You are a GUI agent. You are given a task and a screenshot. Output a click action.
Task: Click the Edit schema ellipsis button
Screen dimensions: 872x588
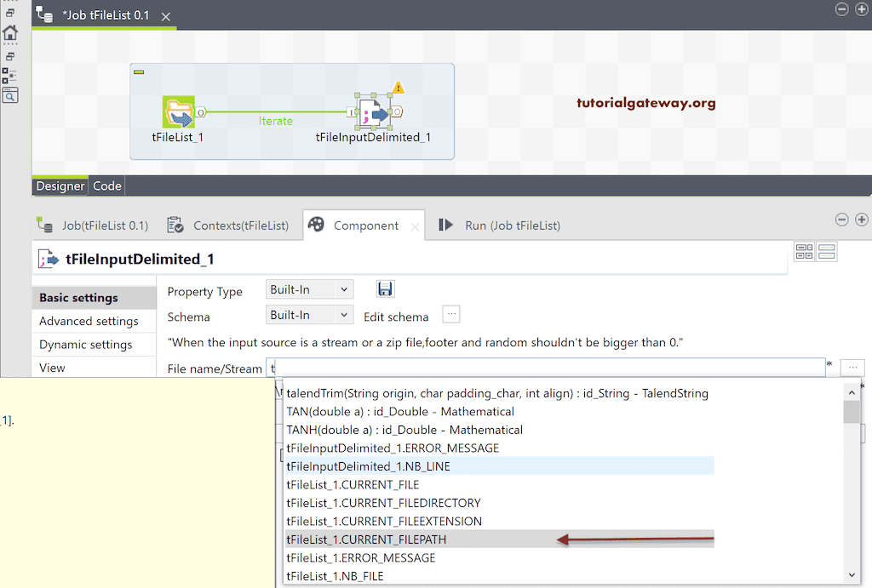coord(450,314)
